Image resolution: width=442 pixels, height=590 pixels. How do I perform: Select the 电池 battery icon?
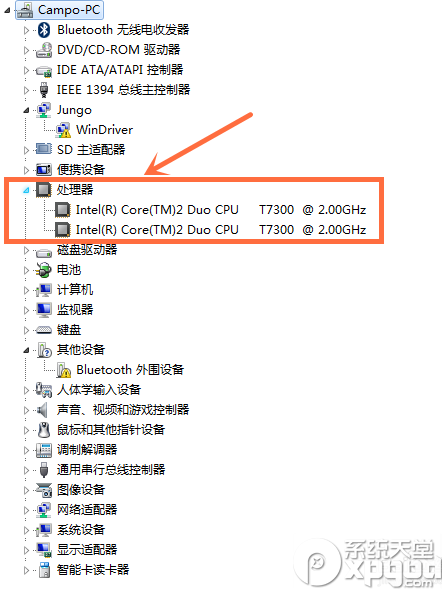(x=44, y=270)
